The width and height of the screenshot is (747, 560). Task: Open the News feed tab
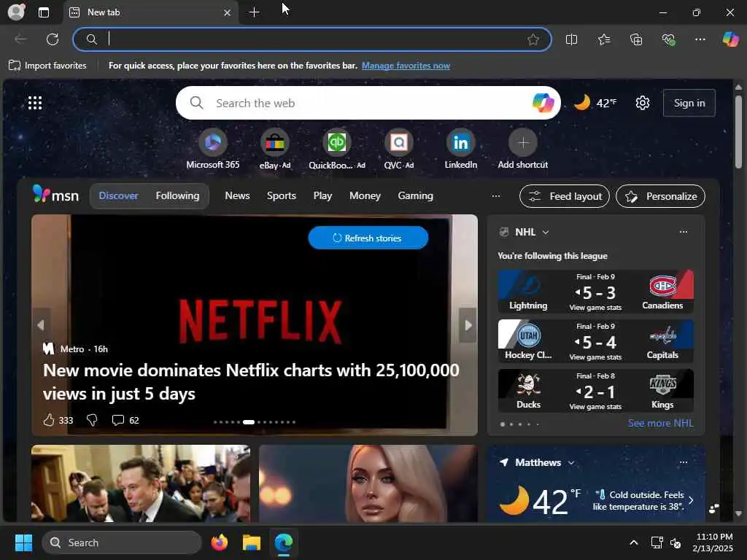[237, 195]
